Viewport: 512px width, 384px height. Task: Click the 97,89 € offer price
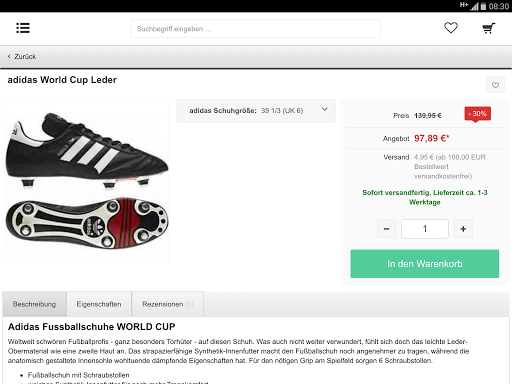(432, 138)
